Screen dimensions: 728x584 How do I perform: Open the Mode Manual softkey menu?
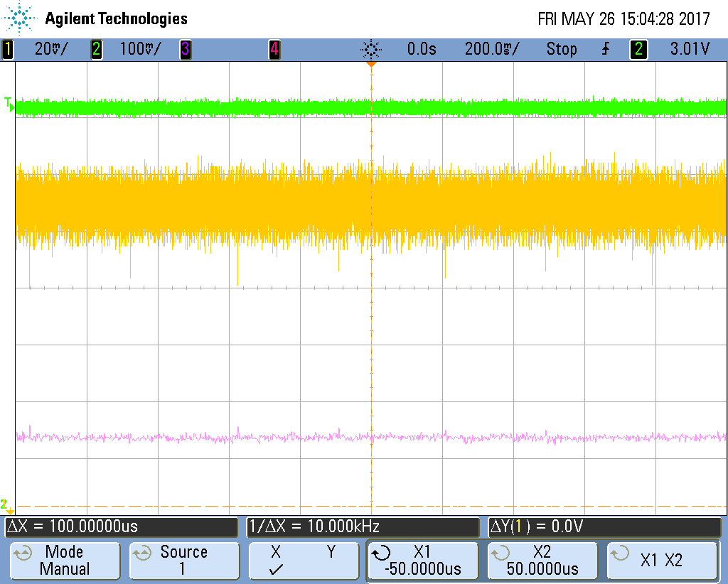[x=65, y=561]
